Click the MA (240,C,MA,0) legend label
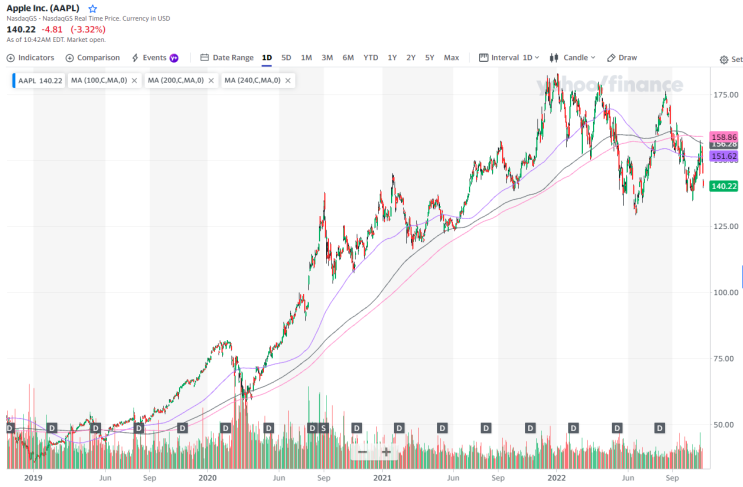Image resolution: width=743 pixels, height=487 pixels. (253, 81)
